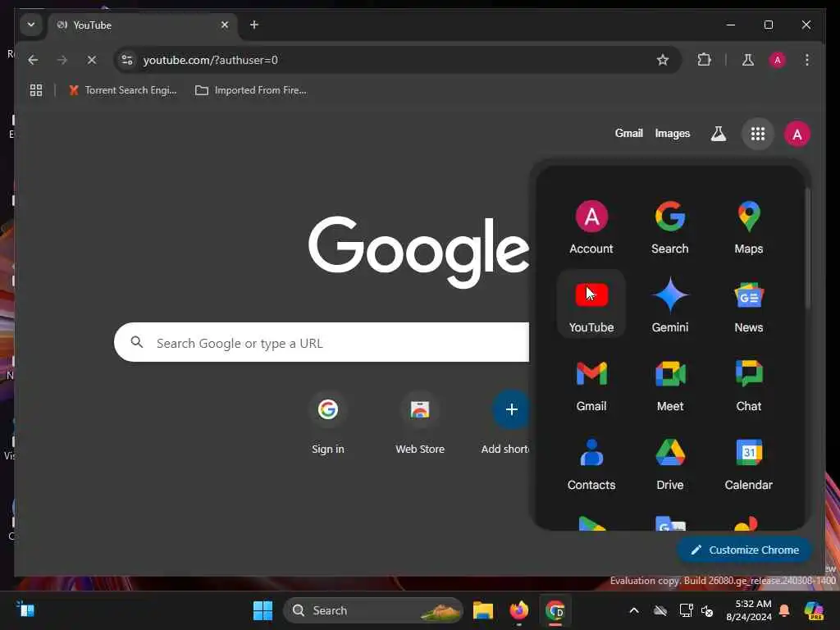Open the clock and date in taskbar
840x630 pixels.
(748, 610)
